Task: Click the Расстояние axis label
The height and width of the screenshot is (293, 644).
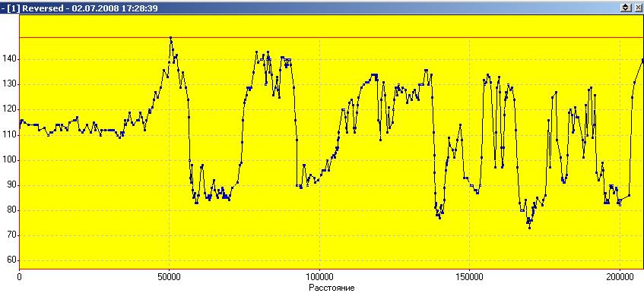Action: 332,287
